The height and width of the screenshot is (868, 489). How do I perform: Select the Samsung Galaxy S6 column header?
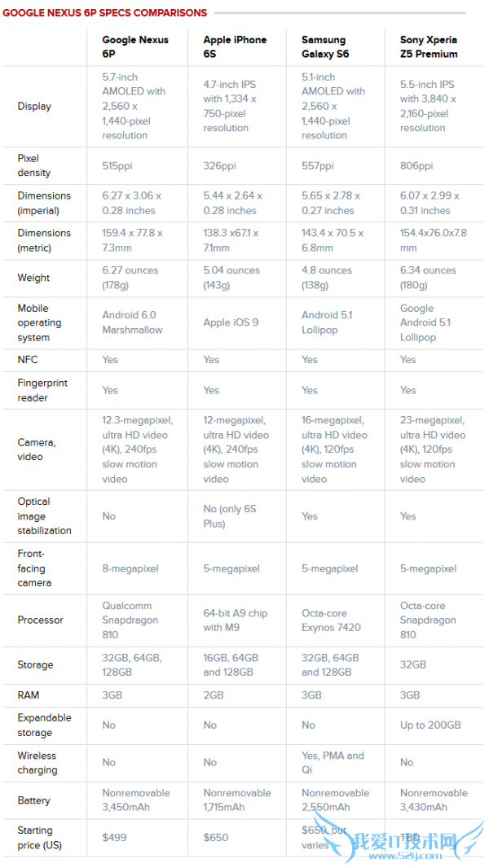click(x=324, y=46)
